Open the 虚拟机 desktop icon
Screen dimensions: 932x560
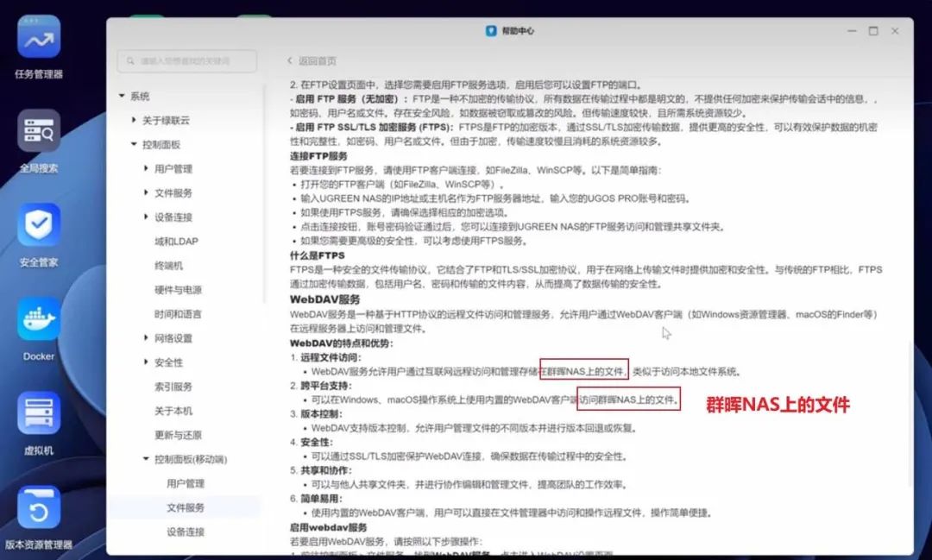(x=39, y=413)
